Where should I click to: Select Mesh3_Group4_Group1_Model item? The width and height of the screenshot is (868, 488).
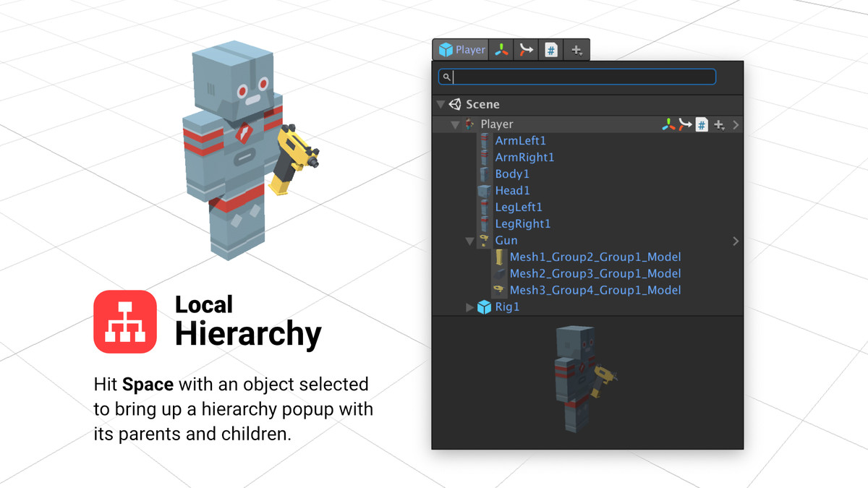595,291
